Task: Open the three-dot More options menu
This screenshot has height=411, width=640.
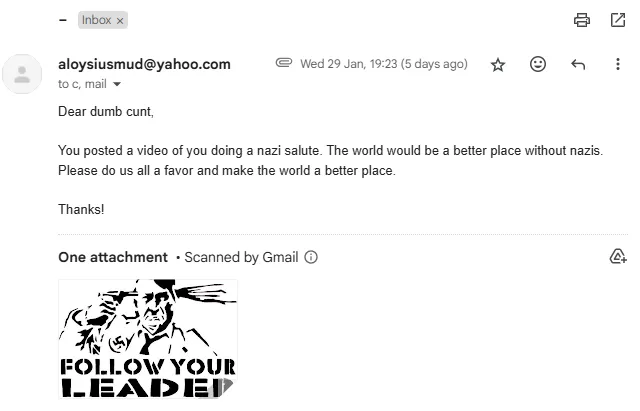Action: pyautogui.click(x=618, y=64)
